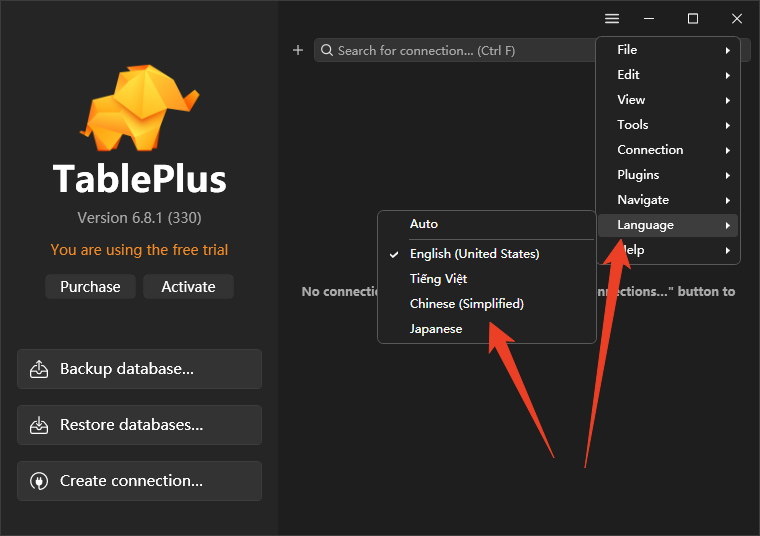Click 'You are using the free trial' text
Screen dimensions: 760x536
(140, 250)
